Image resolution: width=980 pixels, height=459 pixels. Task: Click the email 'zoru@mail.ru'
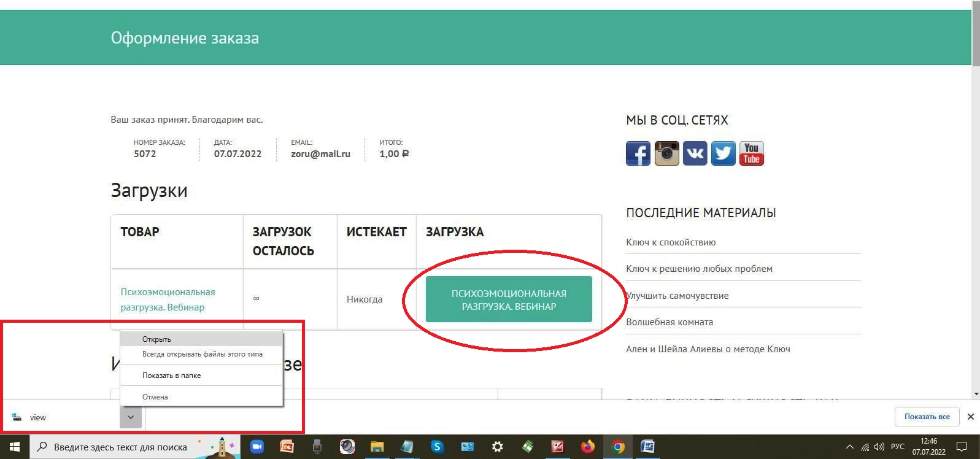(320, 154)
